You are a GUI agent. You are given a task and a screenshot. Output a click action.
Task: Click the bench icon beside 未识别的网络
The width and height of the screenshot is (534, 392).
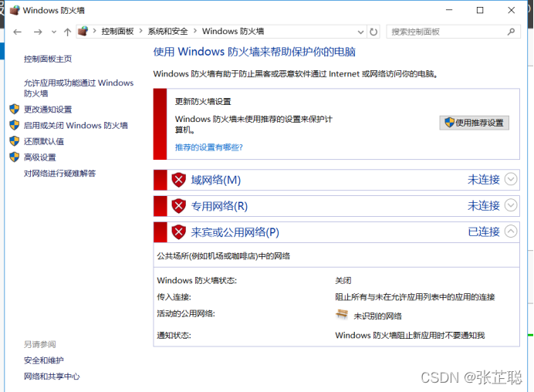(x=342, y=313)
